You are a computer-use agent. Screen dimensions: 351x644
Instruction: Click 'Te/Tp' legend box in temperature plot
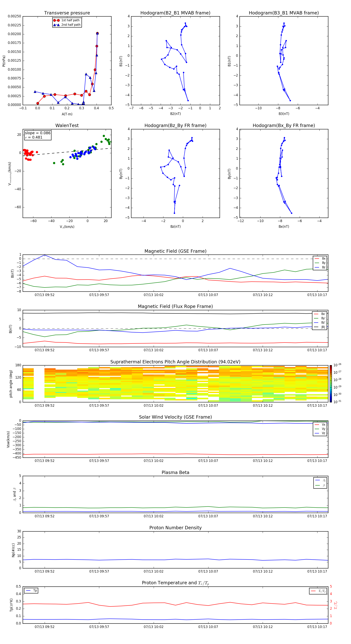click(x=318, y=591)
